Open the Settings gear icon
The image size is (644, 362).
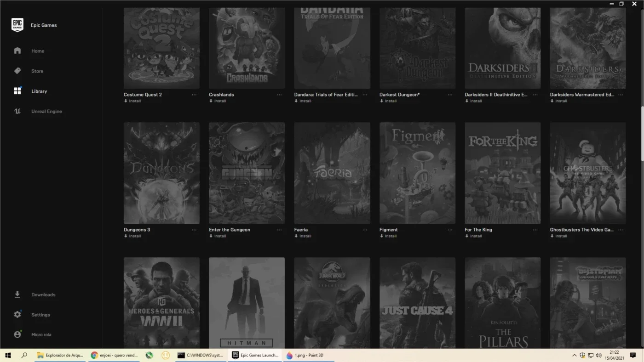[x=17, y=315]
